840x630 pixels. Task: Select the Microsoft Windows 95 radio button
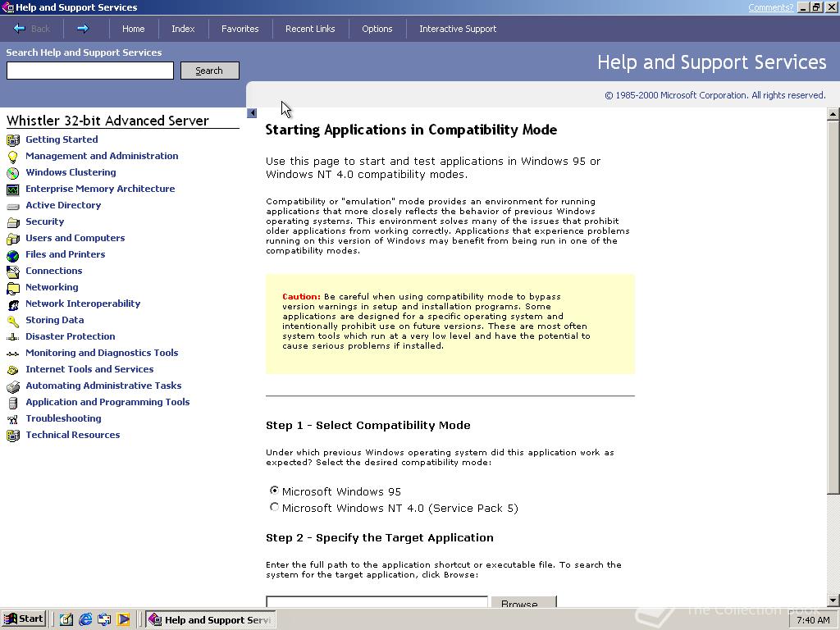click(274, 491)
